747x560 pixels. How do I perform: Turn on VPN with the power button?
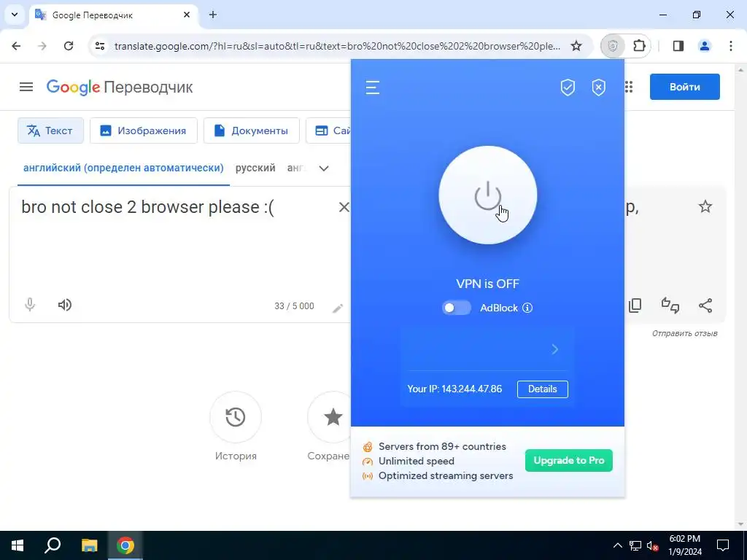pyautogui.click(x=488, y=195)
